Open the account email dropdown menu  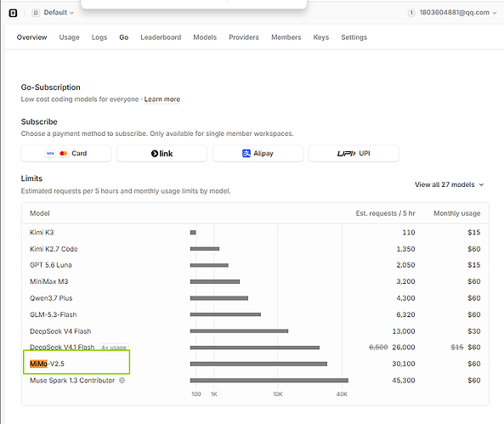pos(453,13)
